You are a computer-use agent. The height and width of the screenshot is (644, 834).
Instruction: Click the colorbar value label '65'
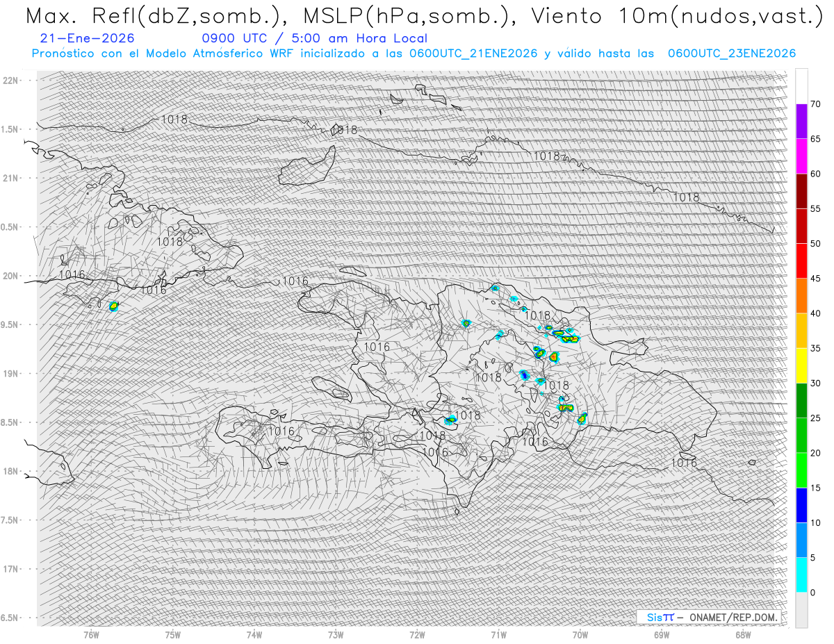[815, 139]
